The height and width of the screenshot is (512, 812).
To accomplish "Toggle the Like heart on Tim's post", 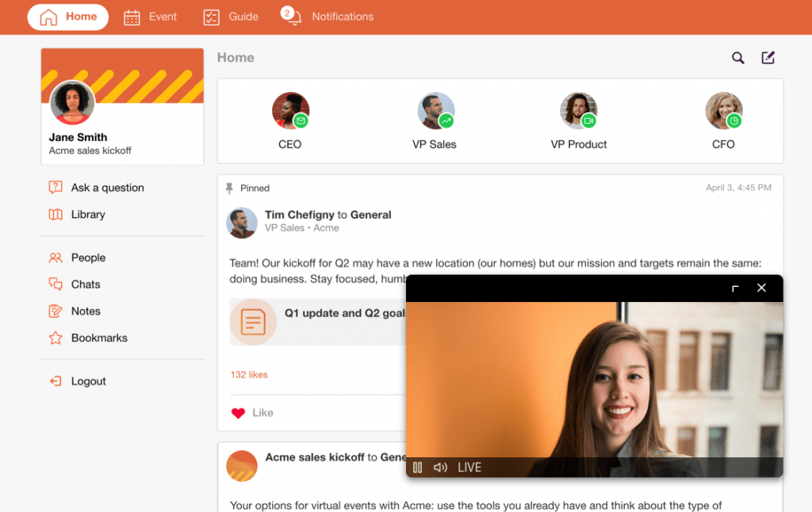I will click(238, 412).
